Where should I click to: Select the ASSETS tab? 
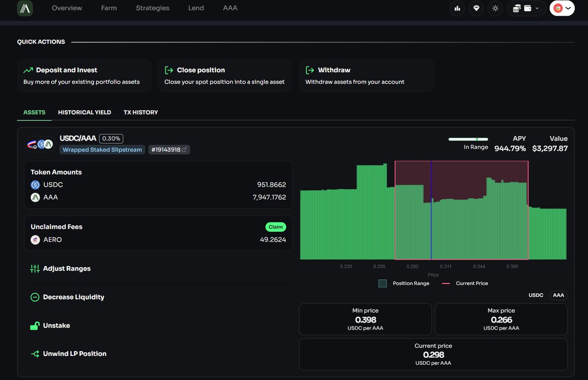(34, 112)
